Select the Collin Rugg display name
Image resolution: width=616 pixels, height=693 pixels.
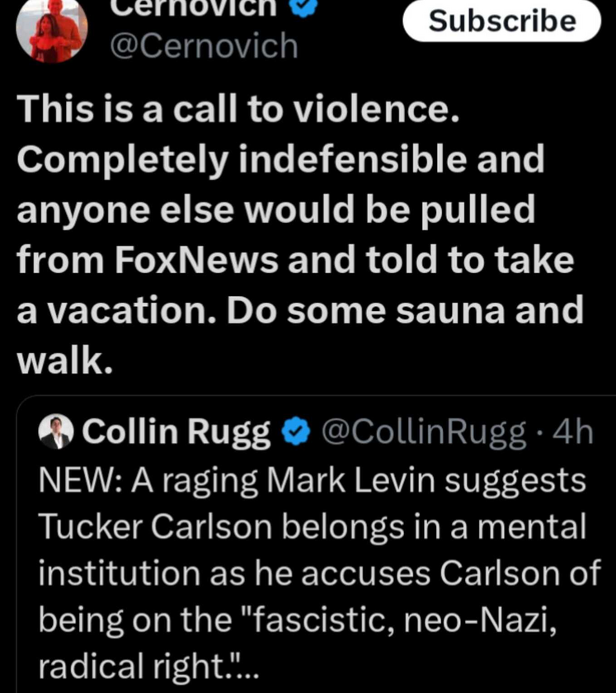pos(176,431)
